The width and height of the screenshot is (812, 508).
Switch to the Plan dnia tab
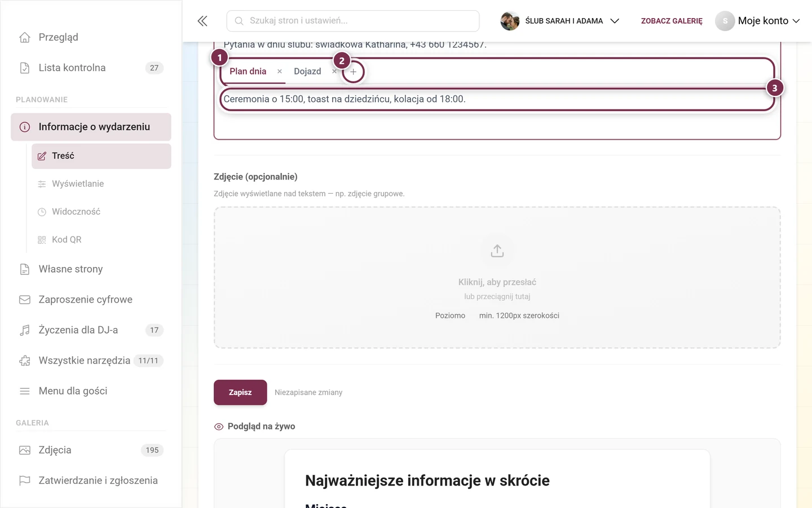click(x=248, y=72)
